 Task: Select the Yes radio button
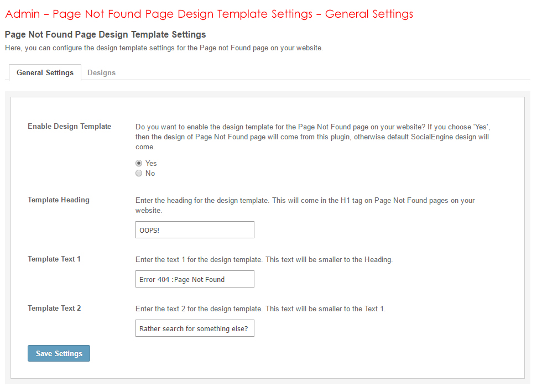(139, 163)
